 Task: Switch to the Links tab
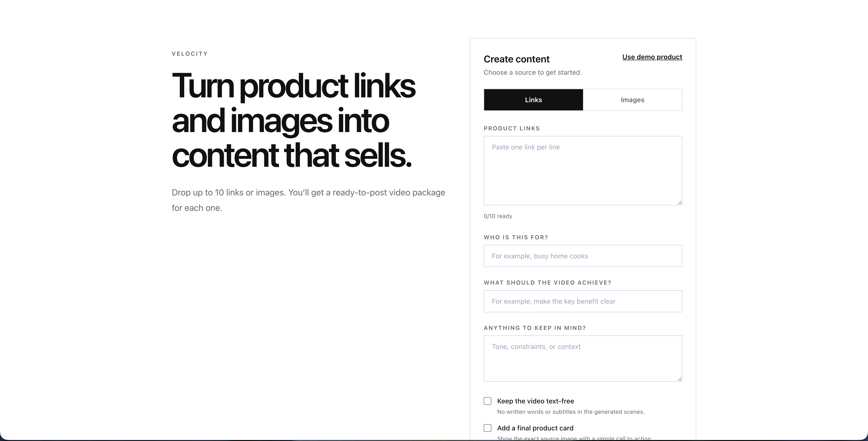point(533,100)
